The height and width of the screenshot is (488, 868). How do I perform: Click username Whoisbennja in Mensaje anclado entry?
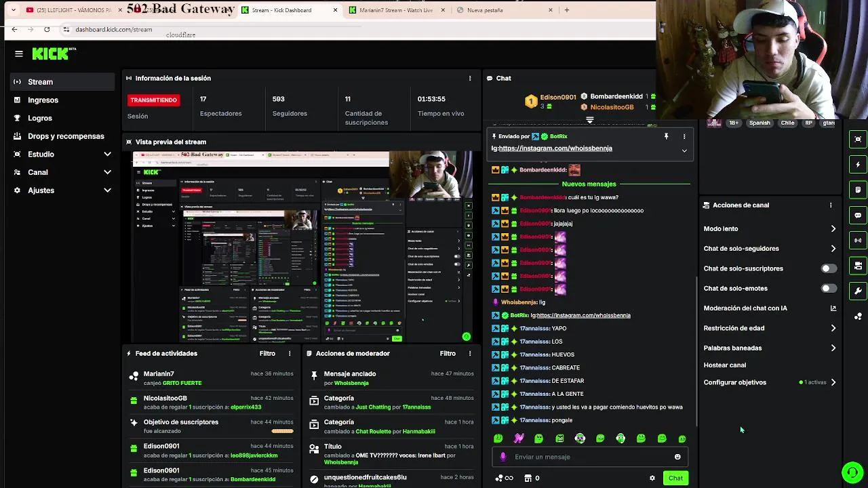pyautogui.click(x=351, y=384)
